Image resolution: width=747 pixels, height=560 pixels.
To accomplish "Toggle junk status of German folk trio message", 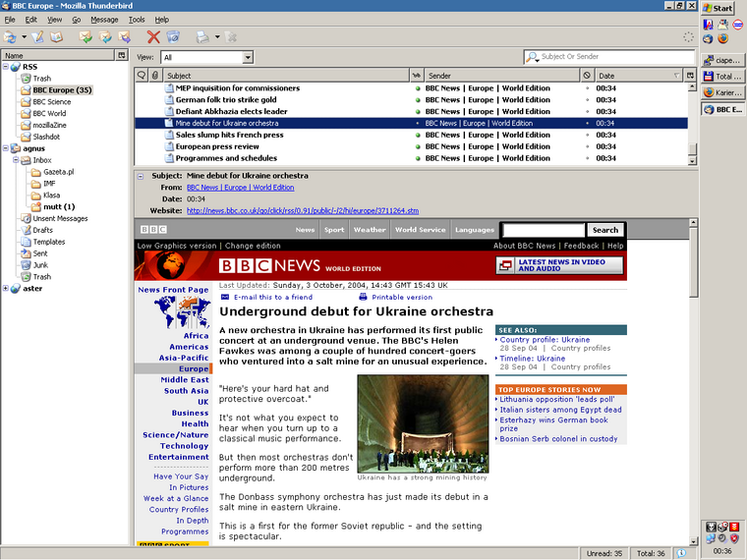I will click(587, 100).
